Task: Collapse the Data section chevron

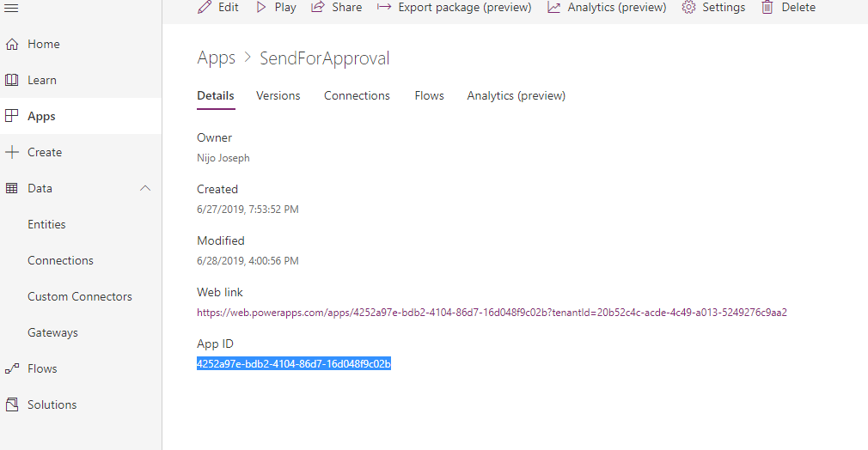Action: click(x=145, y=188)
